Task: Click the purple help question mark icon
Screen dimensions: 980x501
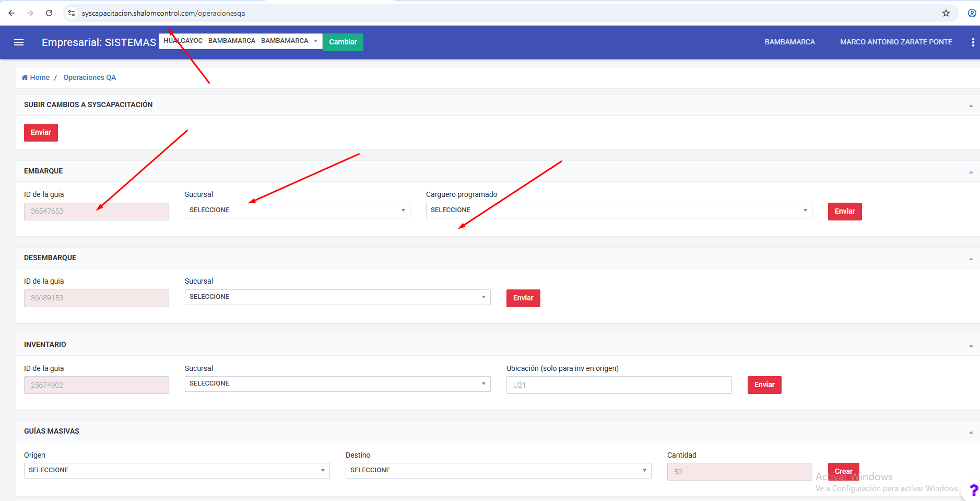Action: 973,490
